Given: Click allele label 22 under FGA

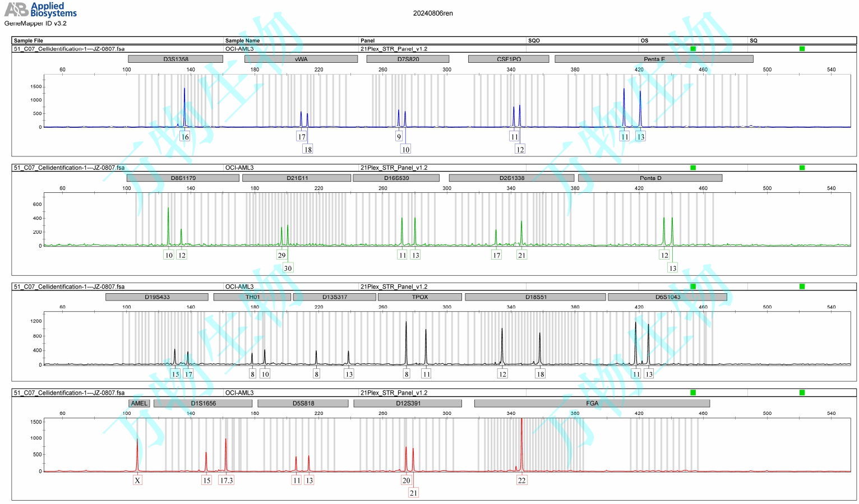Looking at the screenshot, I should click(x=521, y=480).
